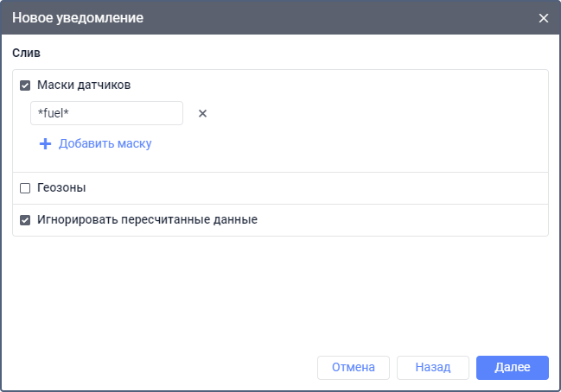Focus the *fuel* mask input field
Screen dimensions: 561x392
tap(105, 113)
